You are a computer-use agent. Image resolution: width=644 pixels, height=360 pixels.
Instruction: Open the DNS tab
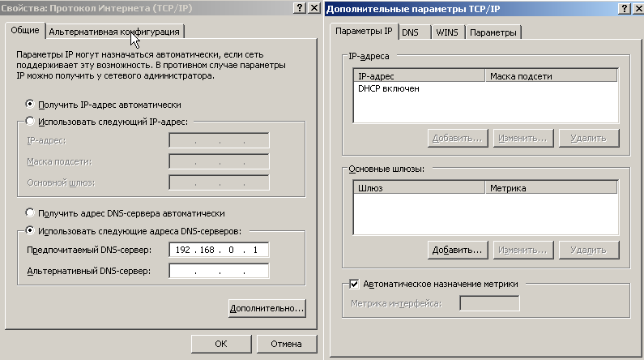point(415,32)
